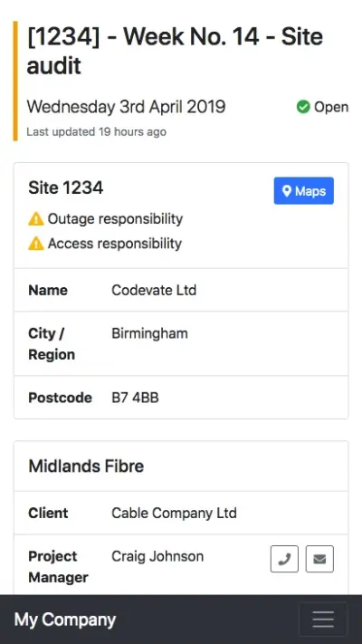Click the Birmingham city value

click(x=150, y=333)
